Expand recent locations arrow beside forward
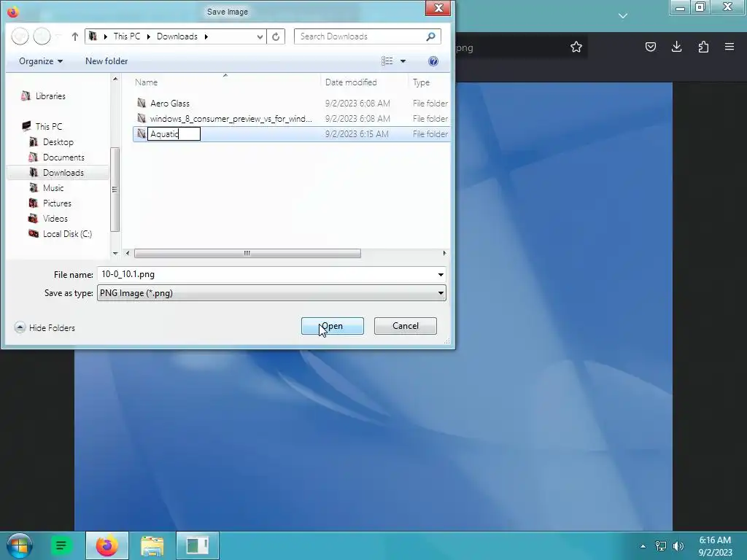The image size is (747, 560). click(58, 36)
